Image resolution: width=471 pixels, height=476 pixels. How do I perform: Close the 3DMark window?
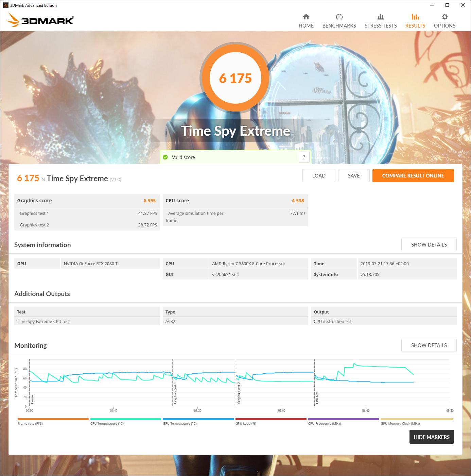463,5
